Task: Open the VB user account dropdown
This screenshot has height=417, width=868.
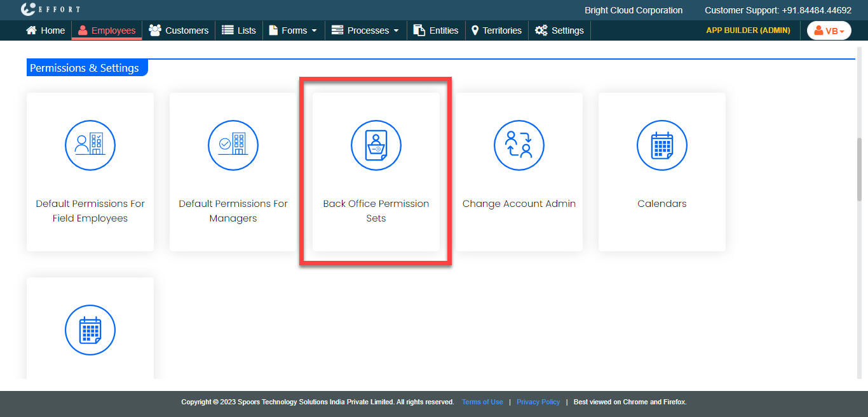Action: pos(829,30)
